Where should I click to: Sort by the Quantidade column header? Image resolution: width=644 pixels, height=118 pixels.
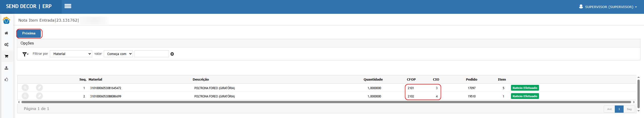pos(373,80)
